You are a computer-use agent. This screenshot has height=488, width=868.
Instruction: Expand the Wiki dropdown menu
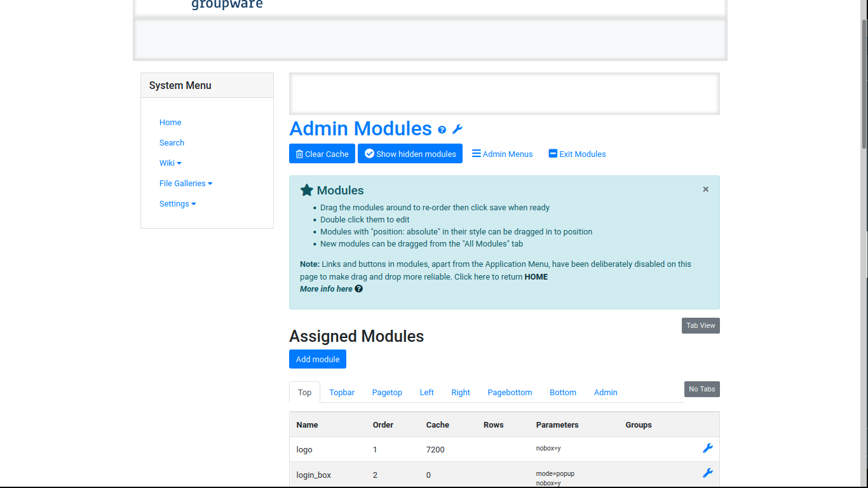click(170, 163)
